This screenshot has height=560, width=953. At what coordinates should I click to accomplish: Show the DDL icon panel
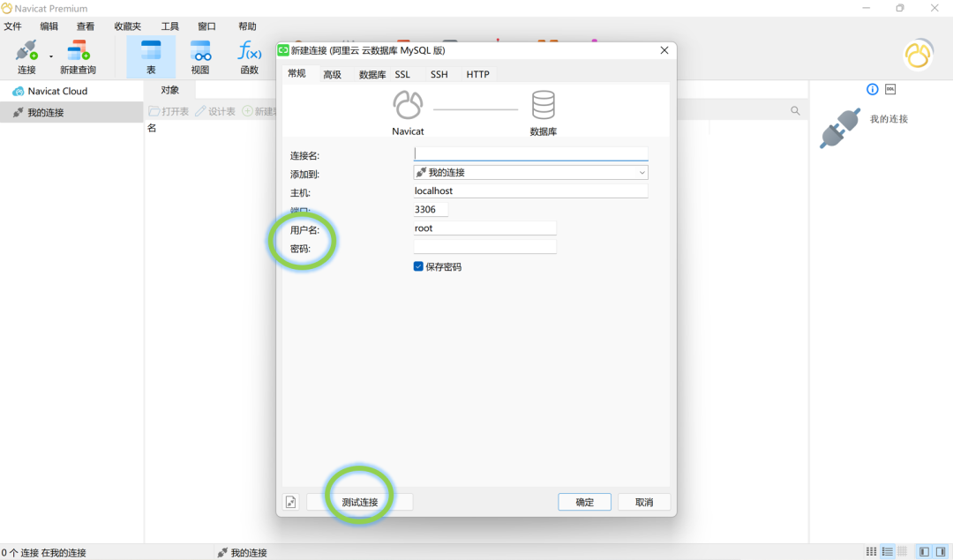(890, 89)
